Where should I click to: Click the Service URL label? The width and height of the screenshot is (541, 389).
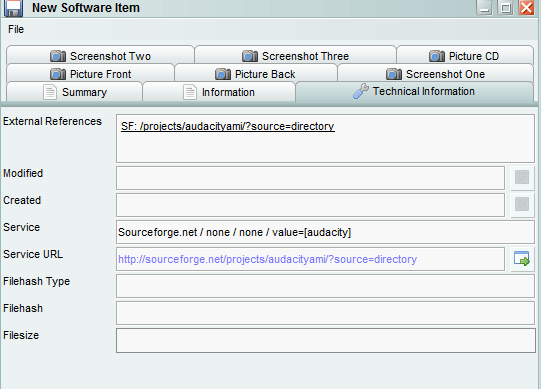33,254
